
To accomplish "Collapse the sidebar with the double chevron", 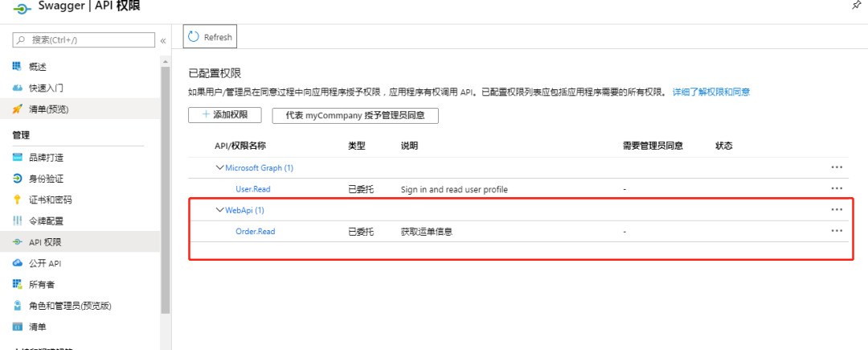I will [x=163, y=40].
